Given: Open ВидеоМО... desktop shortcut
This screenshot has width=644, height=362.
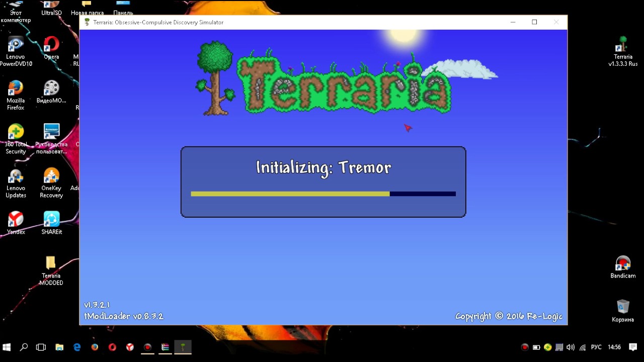Looking at the screenshot, I should [51, 92].
